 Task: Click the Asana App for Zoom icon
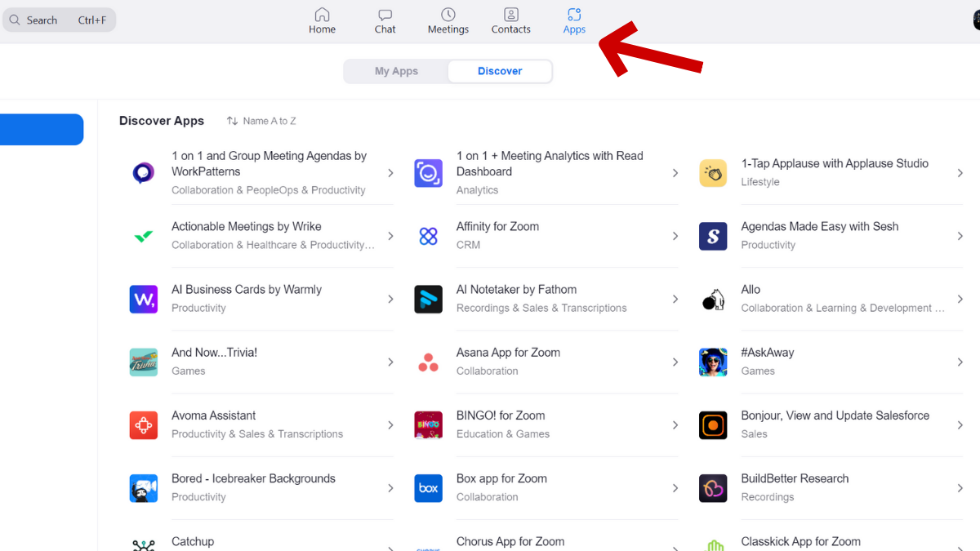pyautogui.click(x=428, y=362)
